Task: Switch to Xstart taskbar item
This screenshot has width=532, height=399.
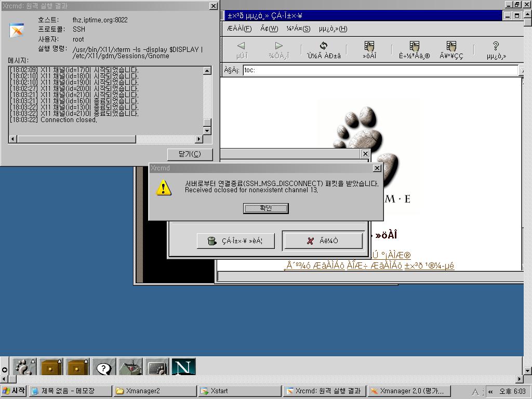Action: point(240,391)
